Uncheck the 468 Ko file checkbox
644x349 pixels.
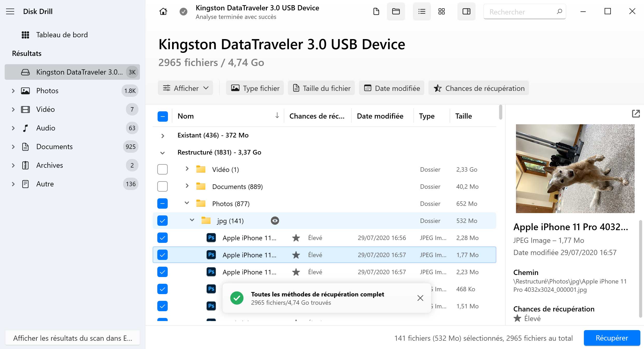162,289
